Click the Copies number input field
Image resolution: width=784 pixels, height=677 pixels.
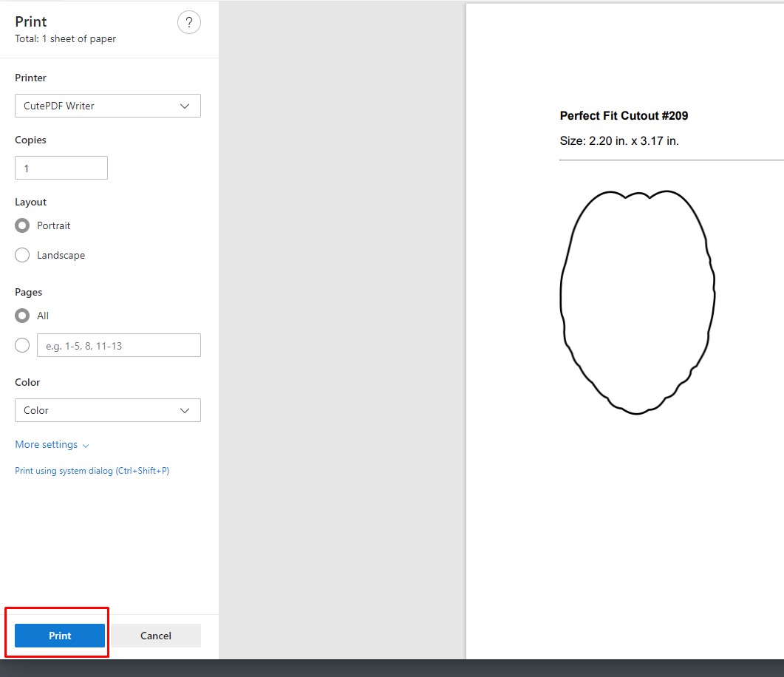(61, 168)
